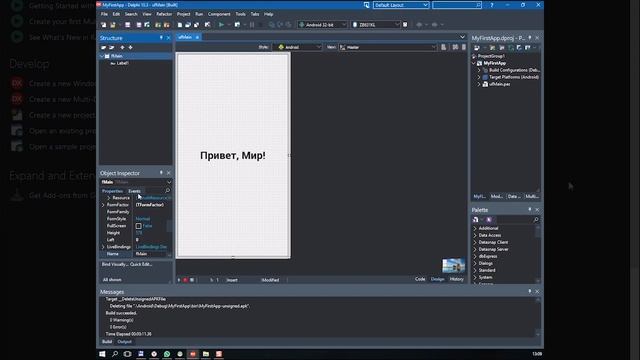Screen dimensions: 640x360
Task: Pin the Object Inspector panel
Action: pyautogui.click(x=161, y=173)
